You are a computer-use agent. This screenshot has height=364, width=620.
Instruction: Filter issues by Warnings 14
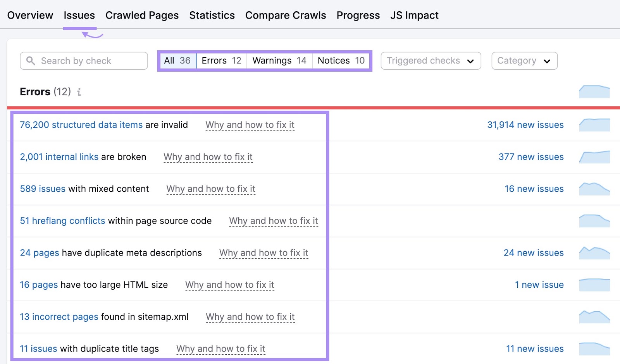pyautogui.click(x=279, y=60)
